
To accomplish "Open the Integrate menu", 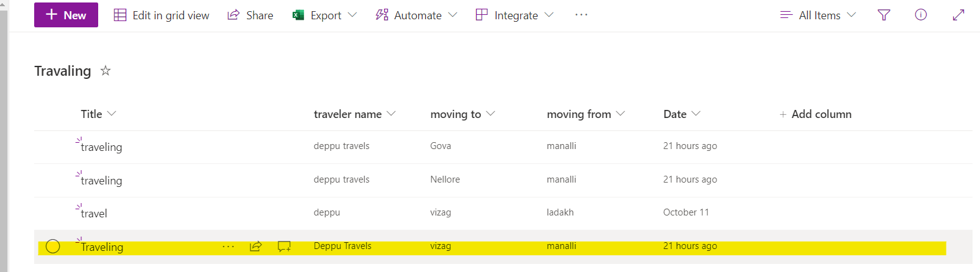I will [515, 15].
